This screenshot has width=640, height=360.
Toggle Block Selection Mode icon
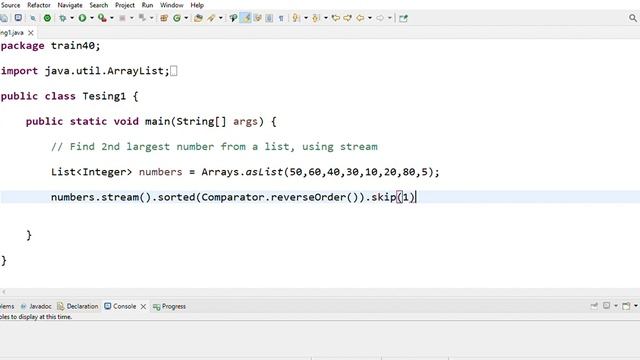(x=269, y=18)
